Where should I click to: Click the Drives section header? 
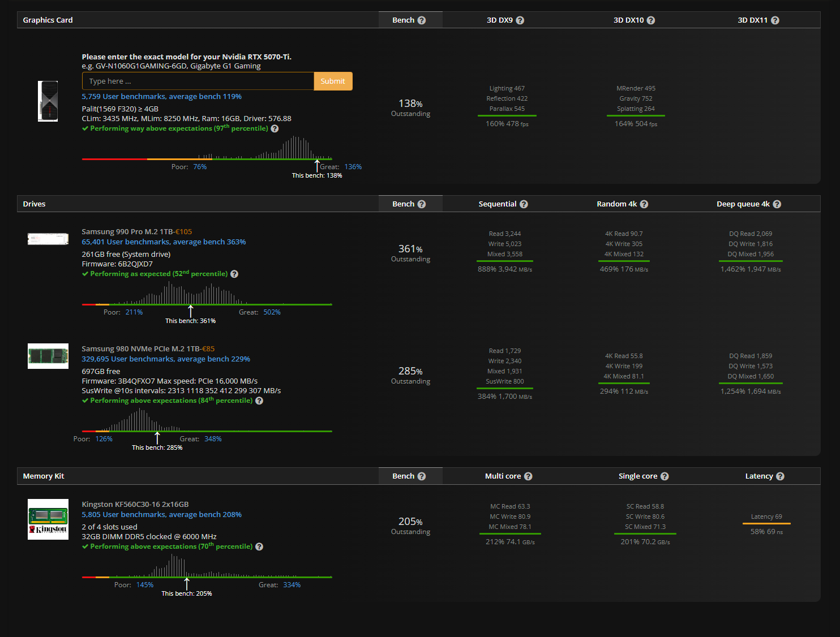[34, 204]
